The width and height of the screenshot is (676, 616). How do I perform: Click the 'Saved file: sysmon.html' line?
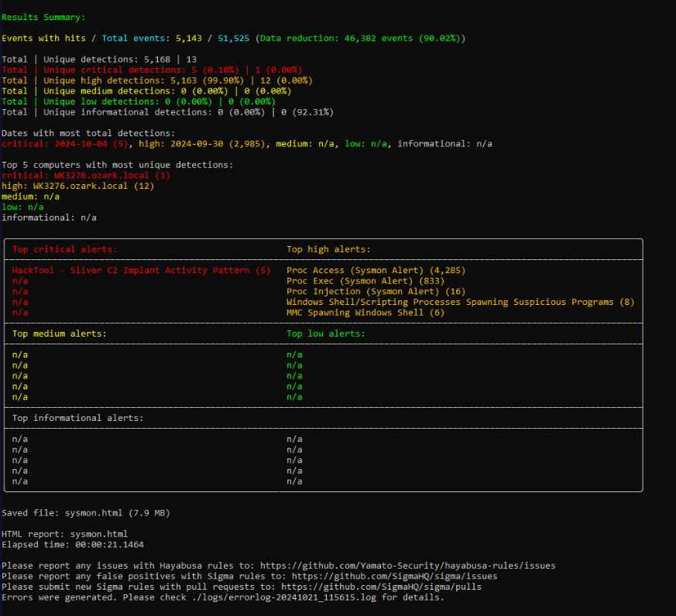tap(85, 513)
